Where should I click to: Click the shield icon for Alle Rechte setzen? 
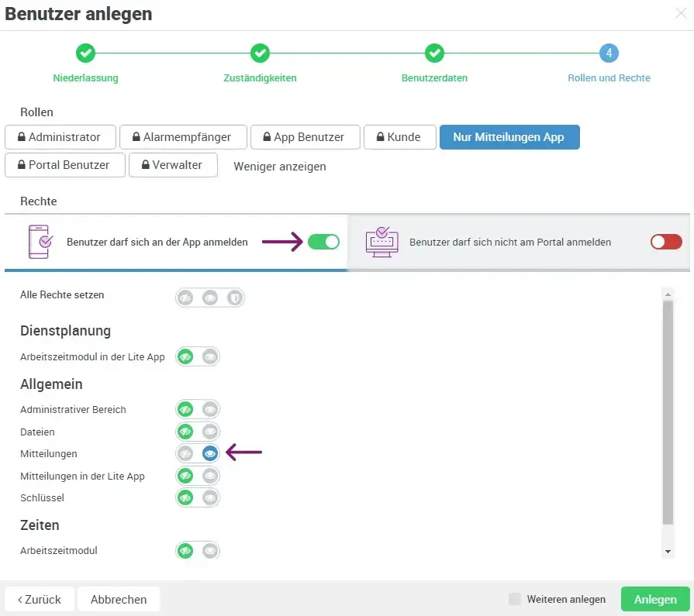tap(234, 298)
